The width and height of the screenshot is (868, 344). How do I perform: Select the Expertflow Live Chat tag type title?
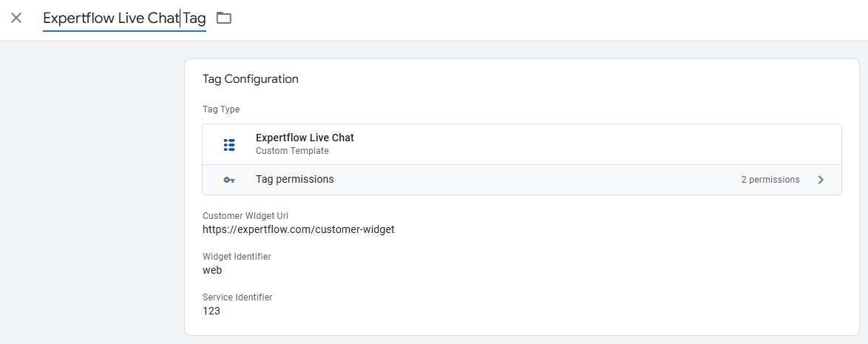coord(305,138)
